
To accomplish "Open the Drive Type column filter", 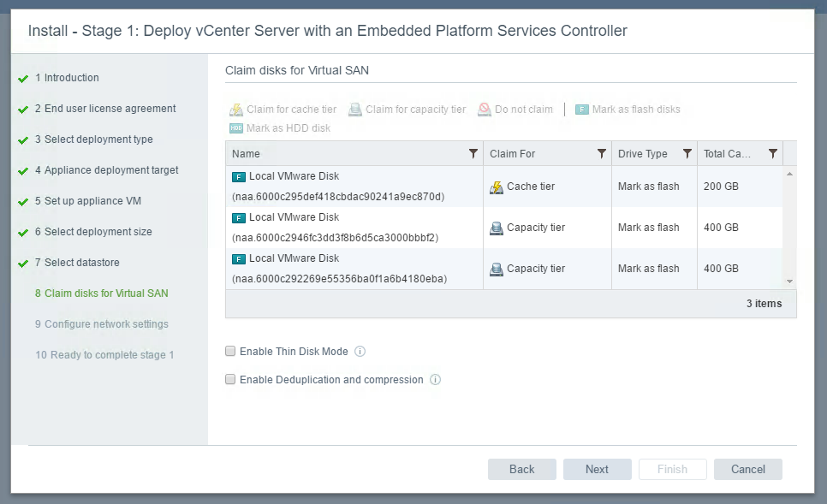I will (687, 153).
